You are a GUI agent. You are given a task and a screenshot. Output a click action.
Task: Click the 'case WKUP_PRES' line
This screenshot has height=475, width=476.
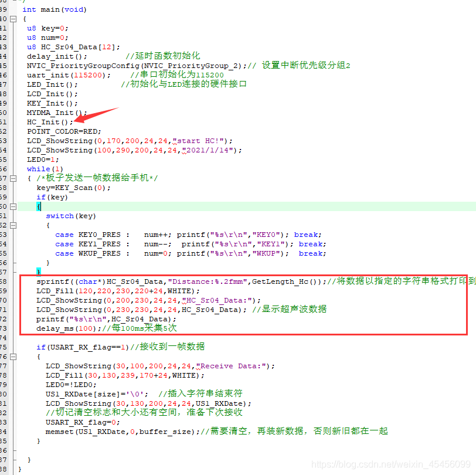coord(191,253)
